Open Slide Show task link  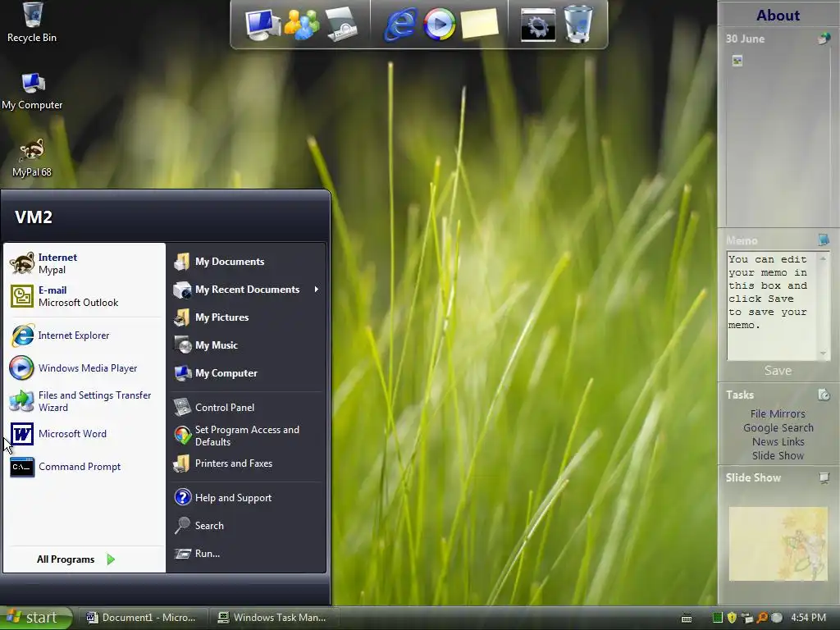(x=778, y=455)
